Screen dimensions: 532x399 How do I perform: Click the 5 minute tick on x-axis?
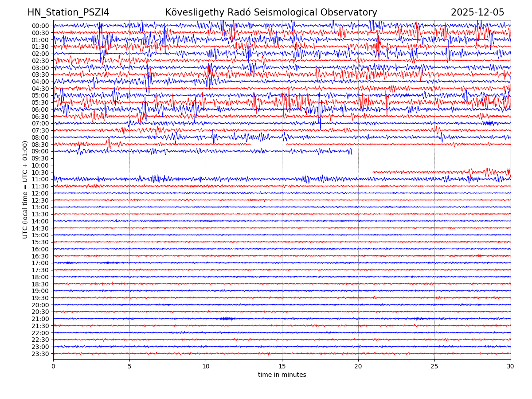[129, 366]
